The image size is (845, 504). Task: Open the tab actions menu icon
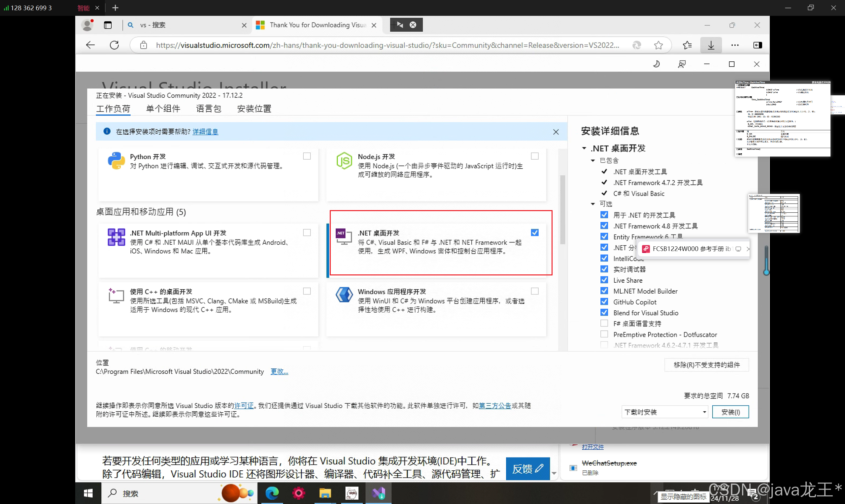pyautogui.click(x=108, y=25)
